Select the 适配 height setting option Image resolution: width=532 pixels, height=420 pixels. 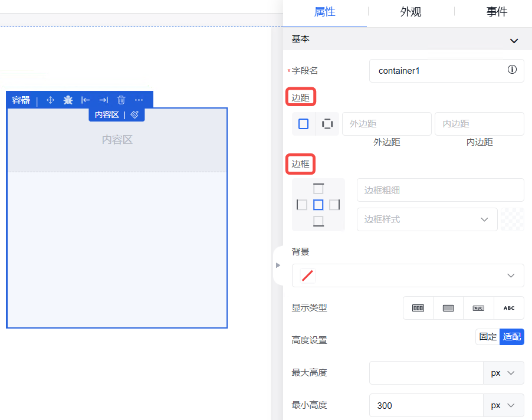(511, 337)
